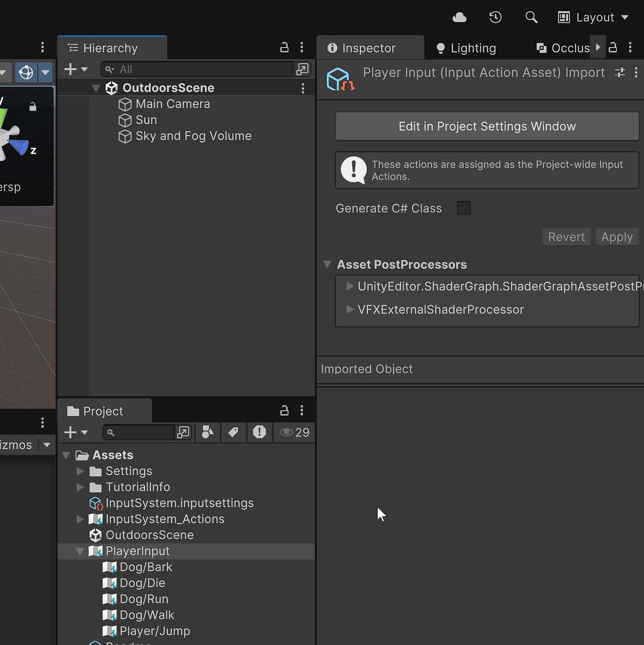Click the global search magnifier icon

click(531, 17)
